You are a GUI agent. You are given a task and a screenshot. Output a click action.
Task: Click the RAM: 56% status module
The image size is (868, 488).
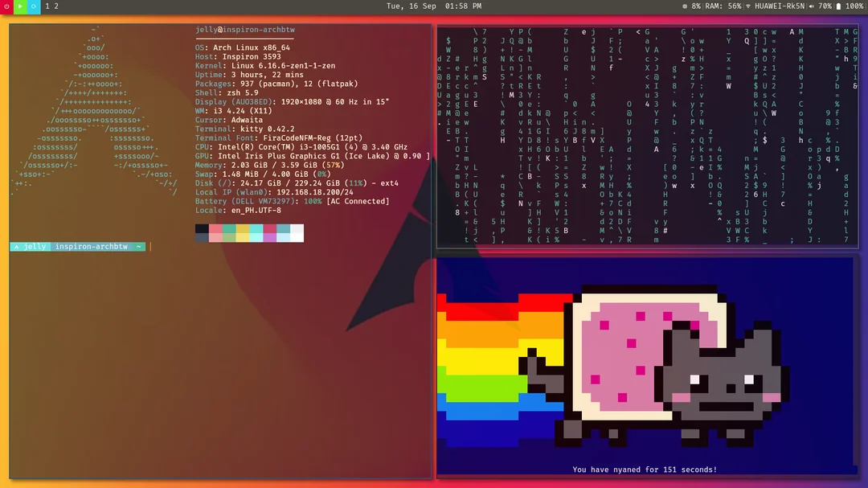click(x=723, y=6)
